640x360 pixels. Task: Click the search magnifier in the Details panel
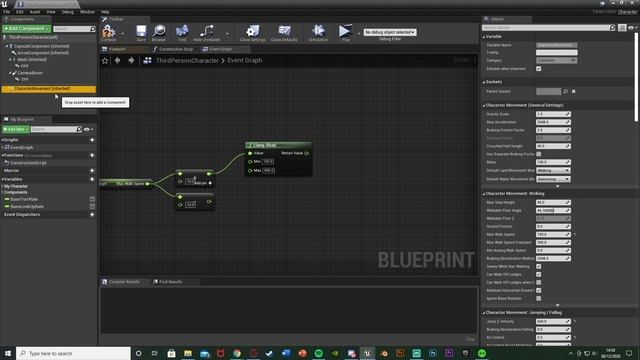pos(612,28)
